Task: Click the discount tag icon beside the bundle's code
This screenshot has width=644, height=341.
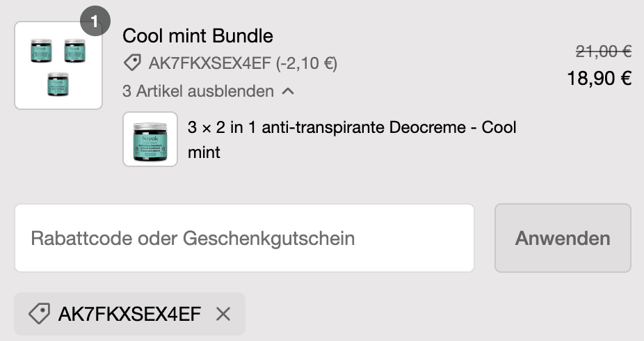Action: (131, 64)
